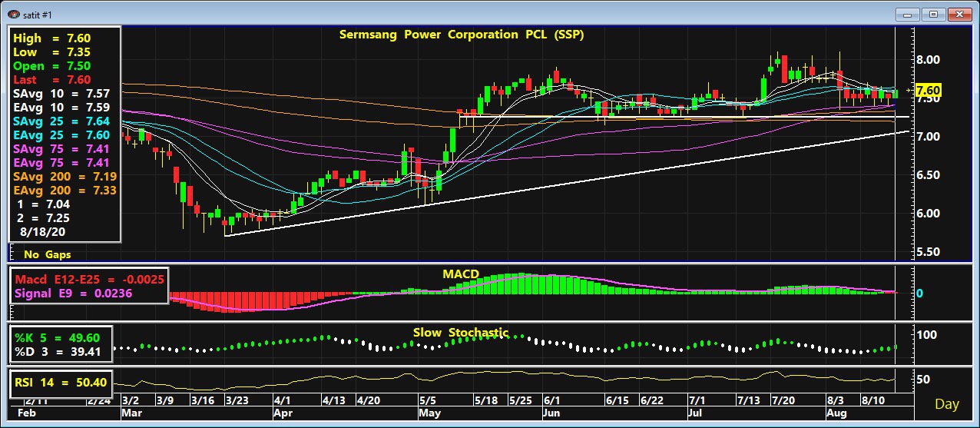980x428 pixels.
Task: Click the 7/20 date tick label
Action: (x=783, y=401)
